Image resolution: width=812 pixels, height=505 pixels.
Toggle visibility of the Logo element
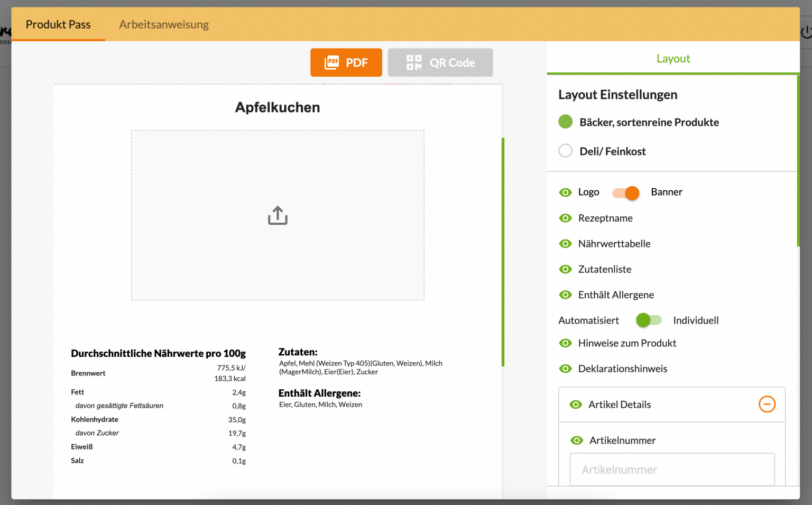click(565, 192)
